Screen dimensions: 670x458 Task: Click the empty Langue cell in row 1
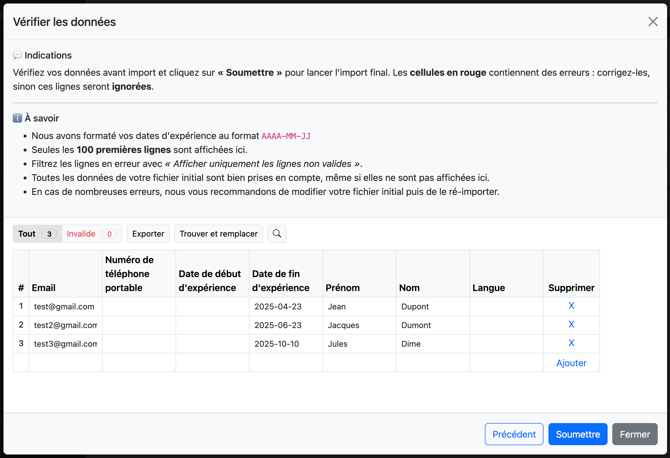506,307
